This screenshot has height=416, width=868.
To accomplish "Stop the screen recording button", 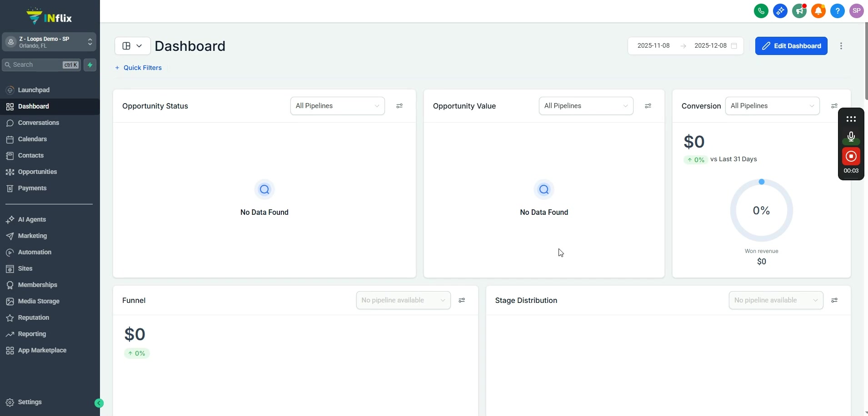I will click(x=851, y=157).
